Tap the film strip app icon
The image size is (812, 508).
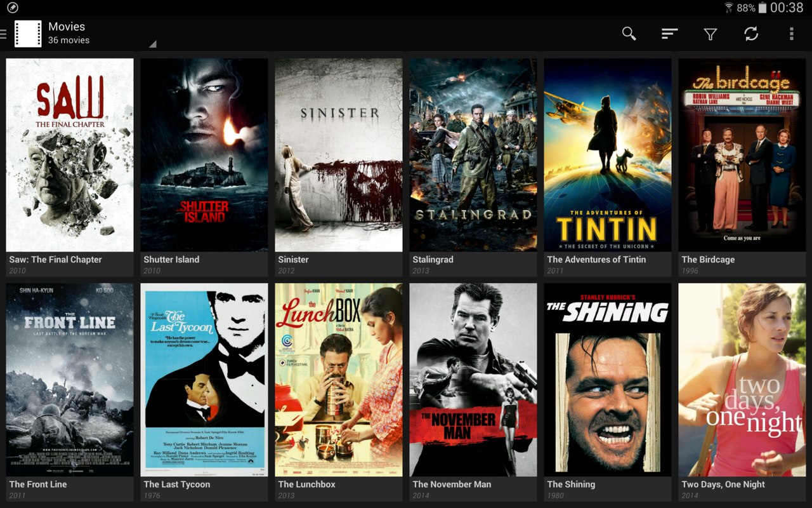[x=28, y=34]
